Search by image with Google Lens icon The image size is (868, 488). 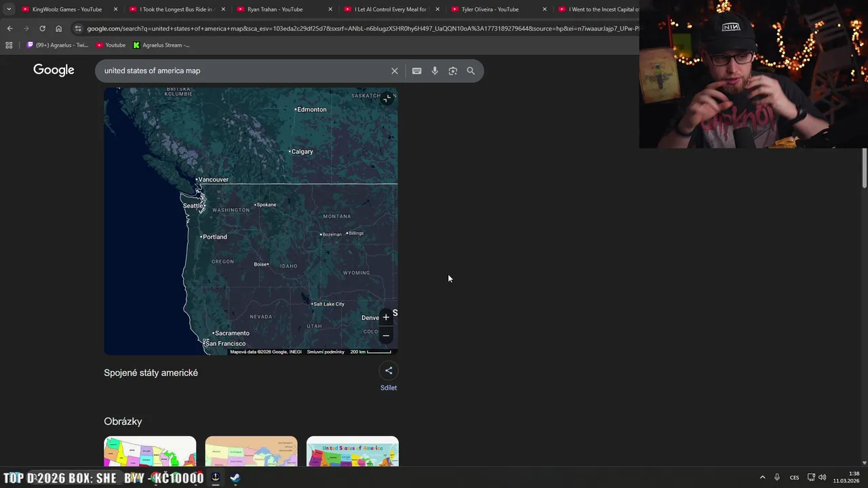(452, 70)
